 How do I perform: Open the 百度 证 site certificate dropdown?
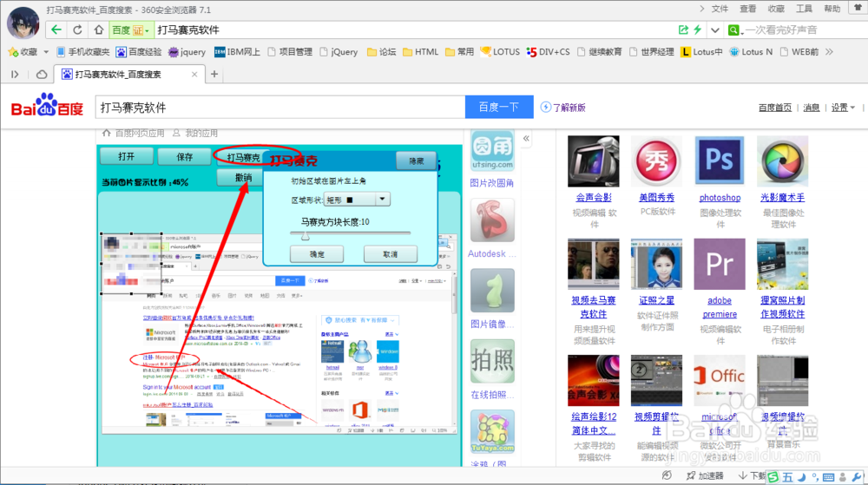130,29
